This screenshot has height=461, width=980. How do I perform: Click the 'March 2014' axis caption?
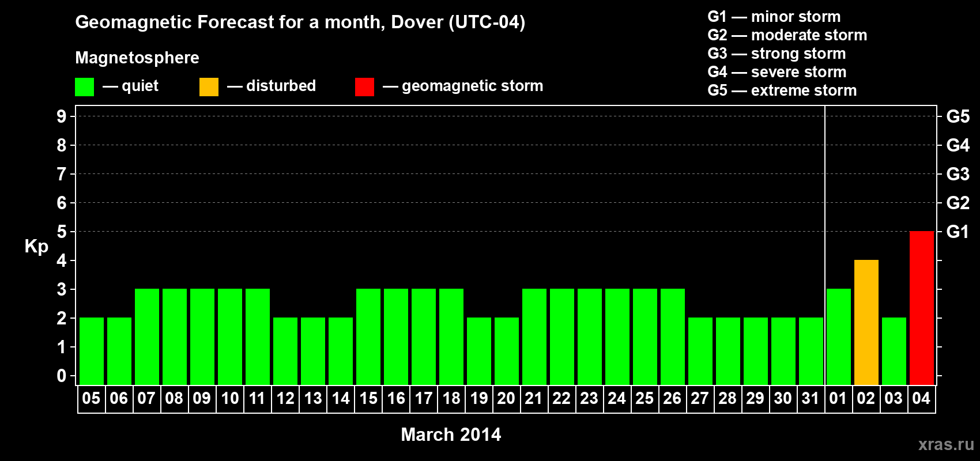[x=451, y=434]
